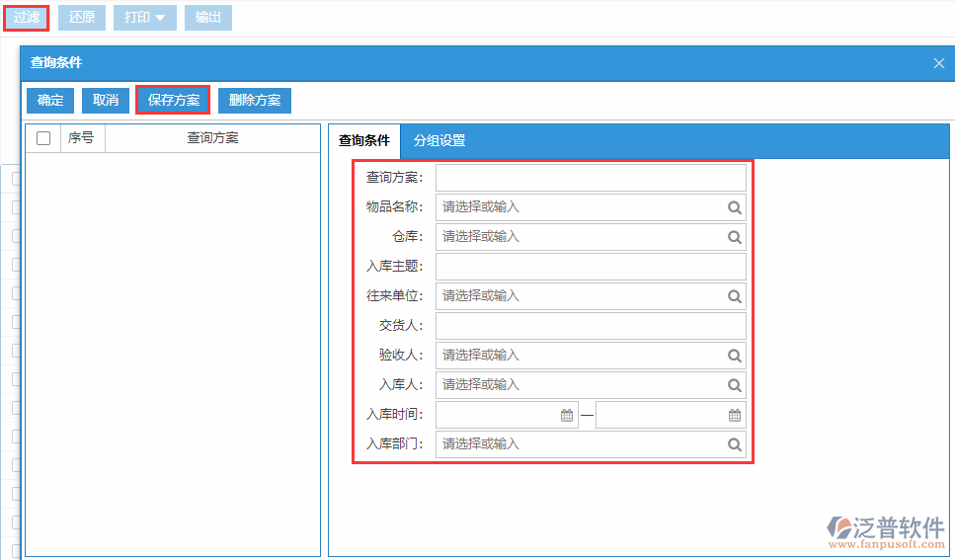
Task: Click the search icon in 物品名称 field
Action: [x=735, y=207]
